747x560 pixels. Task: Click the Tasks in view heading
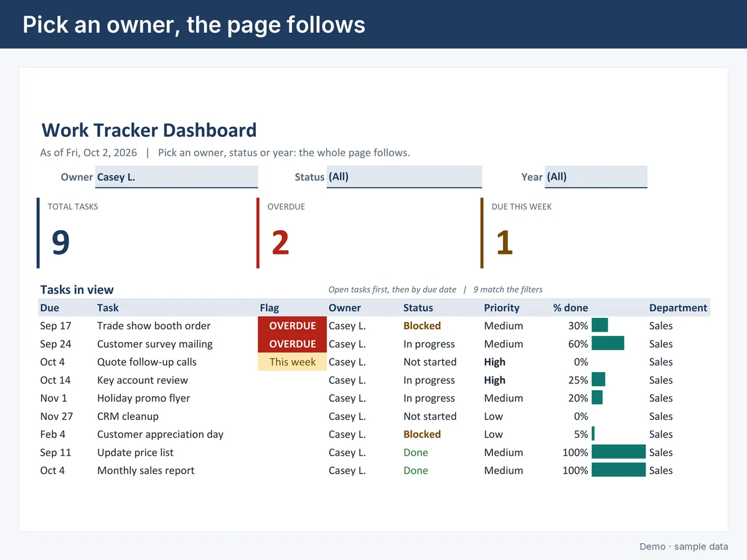[x=77, y=289]
